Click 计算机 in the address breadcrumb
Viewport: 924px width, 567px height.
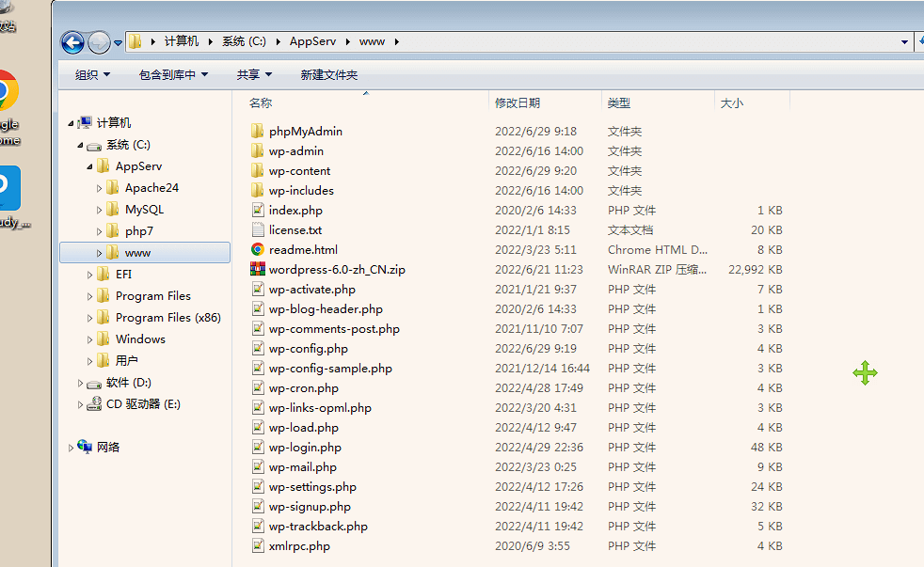(182, 41)
